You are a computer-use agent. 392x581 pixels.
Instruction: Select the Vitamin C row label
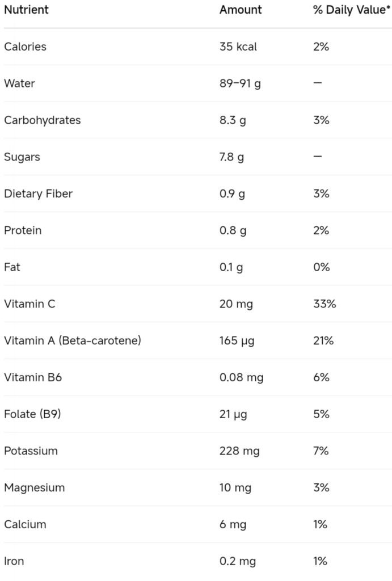[29, 304]
